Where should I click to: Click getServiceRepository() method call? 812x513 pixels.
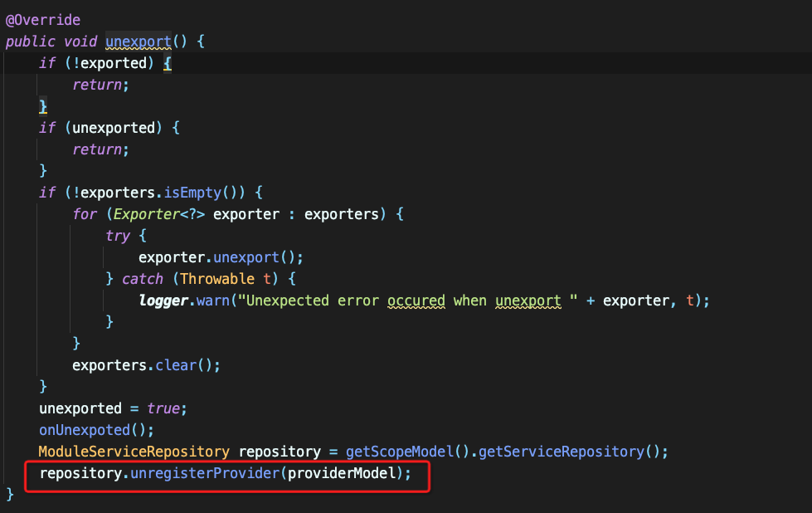(x=569, y=452)
